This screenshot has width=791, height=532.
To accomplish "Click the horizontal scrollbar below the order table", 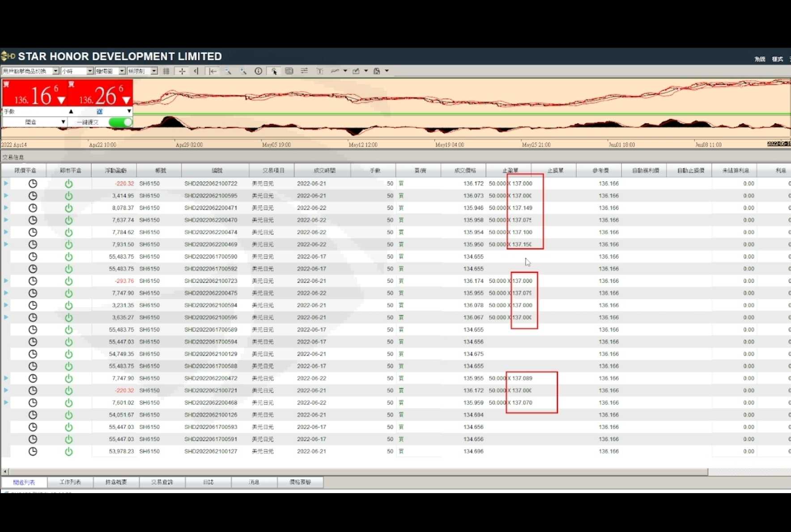I will pos(358,472).
